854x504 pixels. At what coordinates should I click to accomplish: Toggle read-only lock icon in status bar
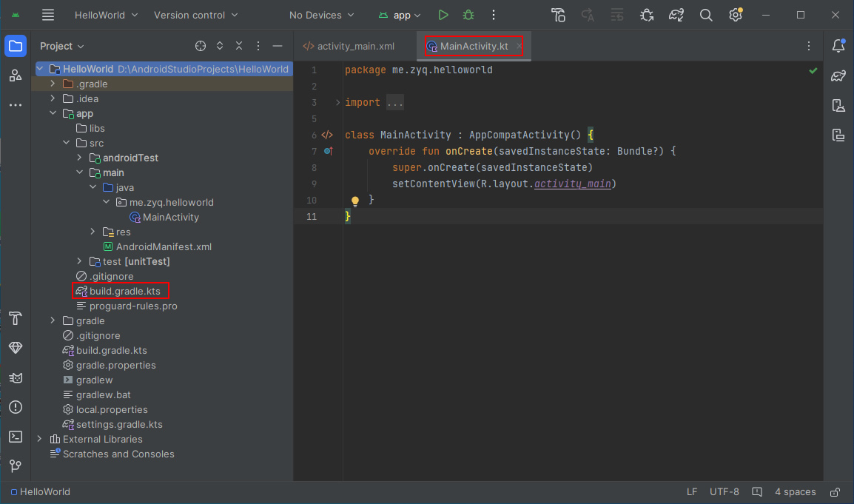[x=835, y=492]
